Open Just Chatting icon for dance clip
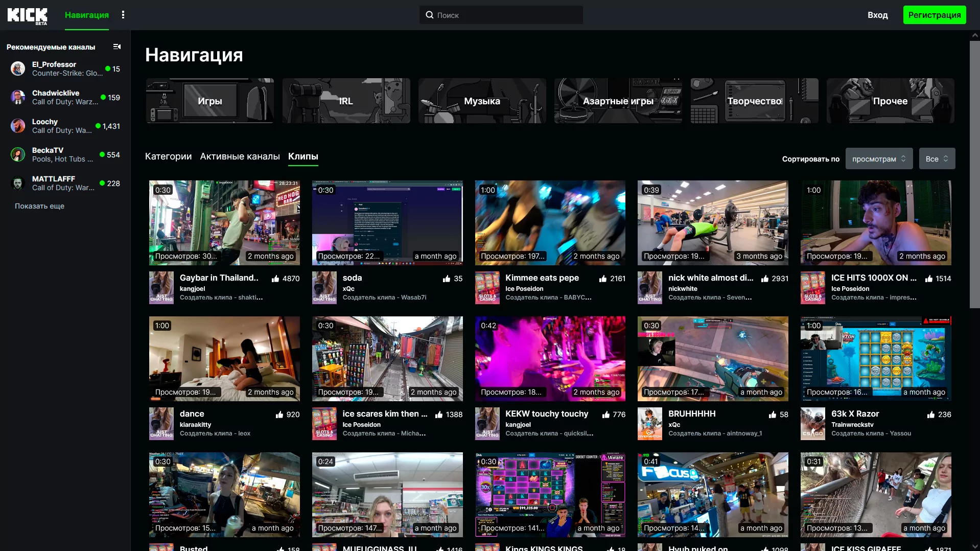Screen dimensions: 980x551 coord(161,424)
